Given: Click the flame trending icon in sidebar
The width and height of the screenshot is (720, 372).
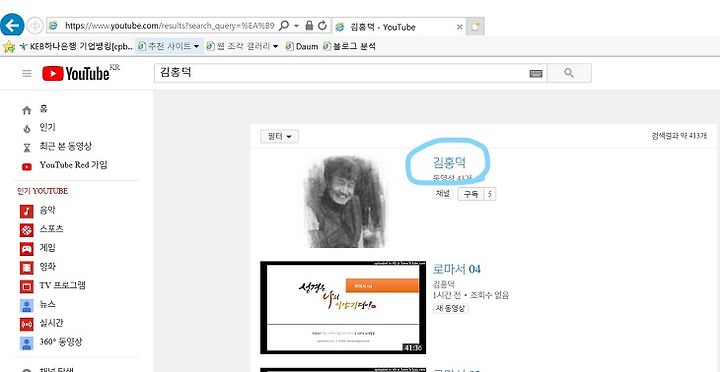Looking at the screenshot, I should tap(27, 129).
